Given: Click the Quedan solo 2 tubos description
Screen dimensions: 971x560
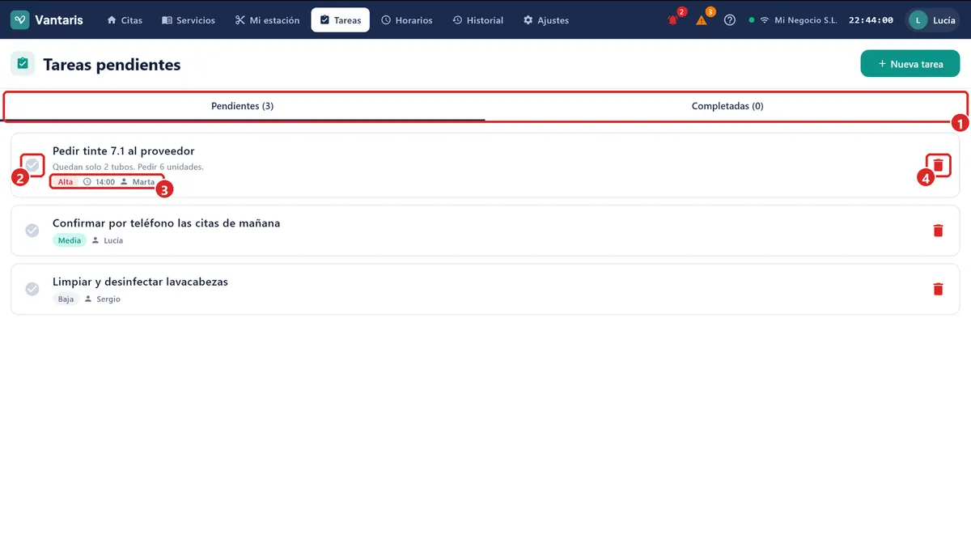Looking at the screenshot, I should pyautogui.click(x=128, y=168).
